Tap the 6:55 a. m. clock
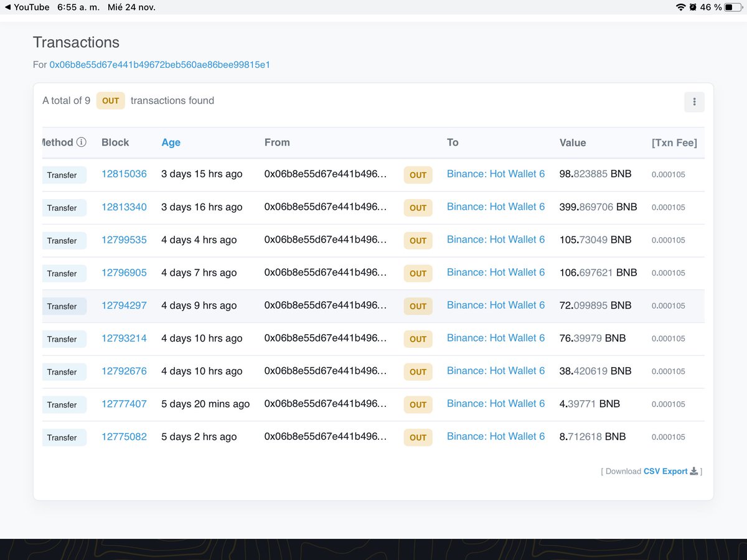Screen dimensions: 747x560 click(78, 7)
